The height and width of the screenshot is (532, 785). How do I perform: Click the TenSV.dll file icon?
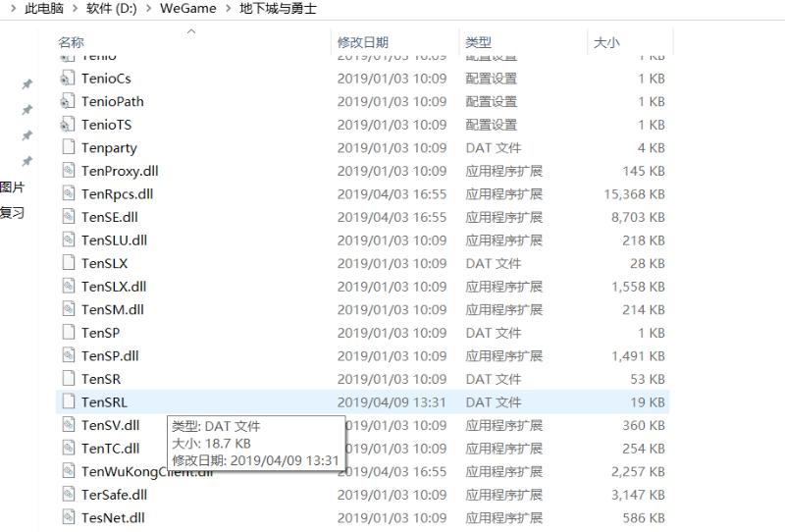[68, 425]
